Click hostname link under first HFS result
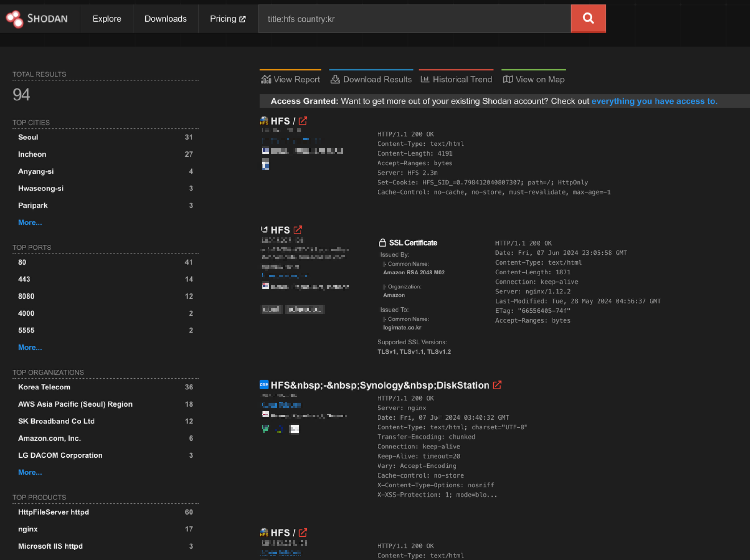The height and width of the screenshot is (560, 750). [291, 140]
